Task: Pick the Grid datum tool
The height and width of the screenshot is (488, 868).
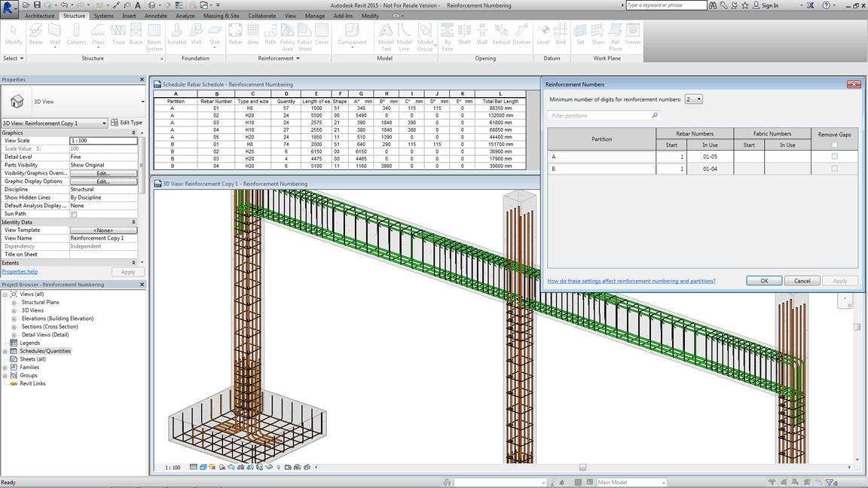Action: (561, 35)
